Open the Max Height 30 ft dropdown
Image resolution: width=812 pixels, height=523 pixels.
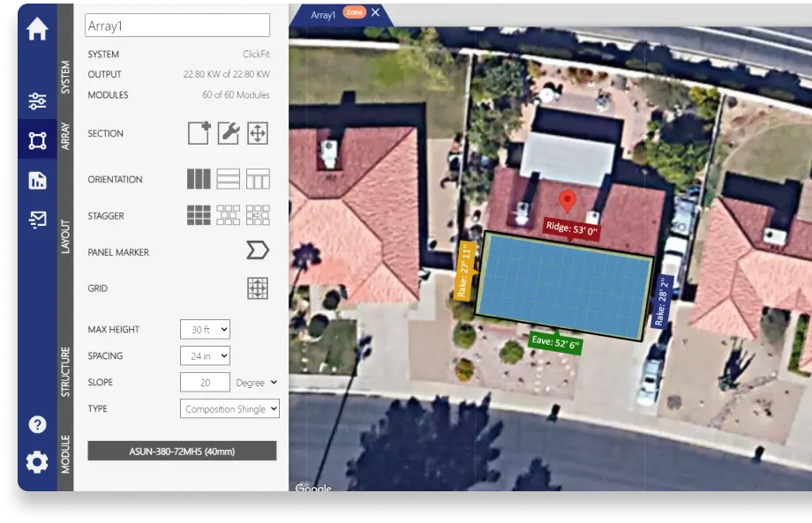click(x=205, y=329)
